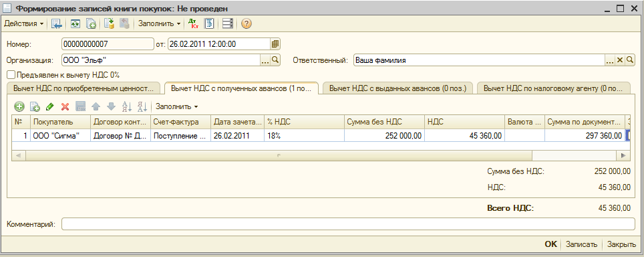Select the Поступление ... invoice cell
Viewport: 644px width, 257px height.
181,135
